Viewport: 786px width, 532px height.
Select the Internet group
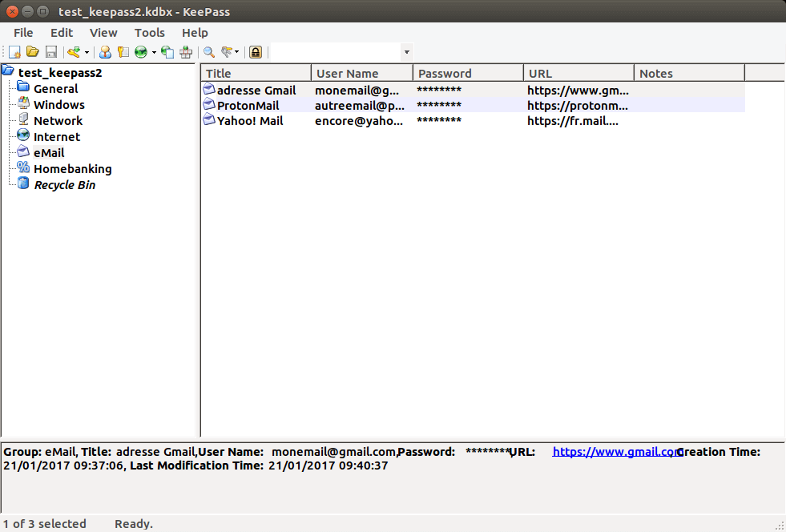pos(57,137)
